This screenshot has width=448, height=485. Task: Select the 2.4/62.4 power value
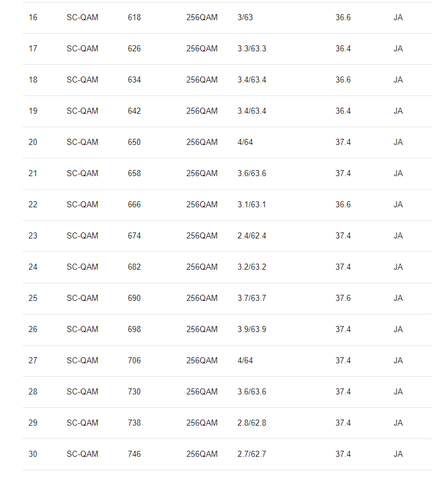[x=252, y=235]
